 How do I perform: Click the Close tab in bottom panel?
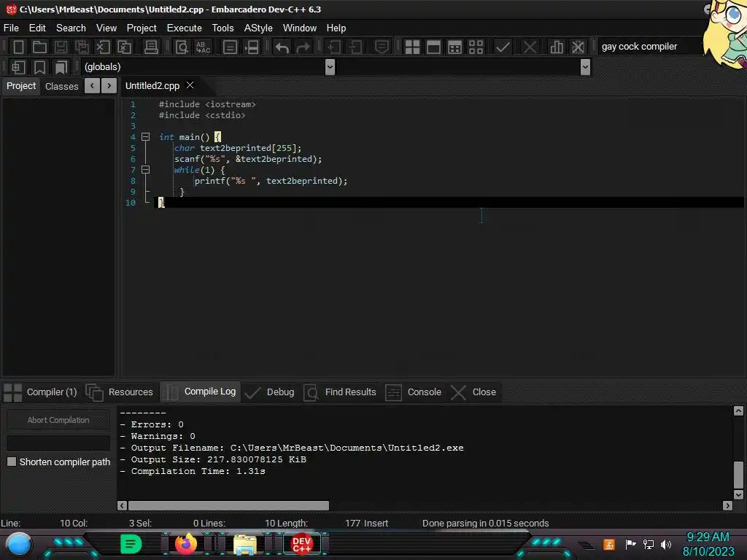(x=474, y=392)
